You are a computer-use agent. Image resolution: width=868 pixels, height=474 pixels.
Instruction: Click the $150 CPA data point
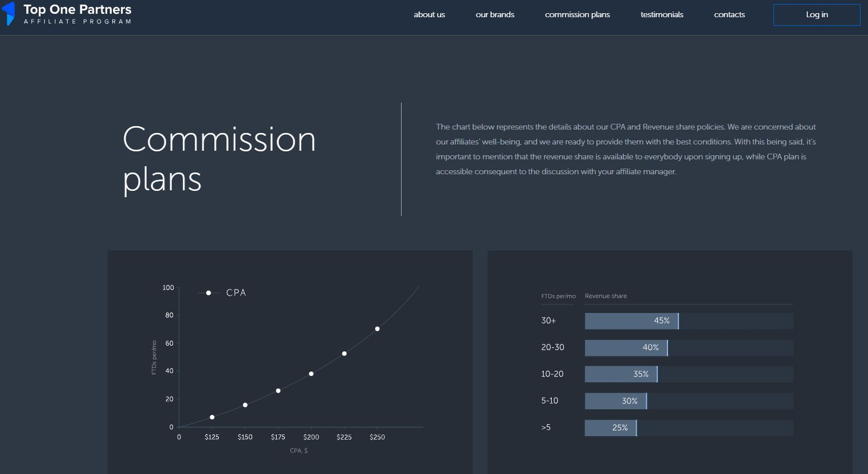(245, 405)
